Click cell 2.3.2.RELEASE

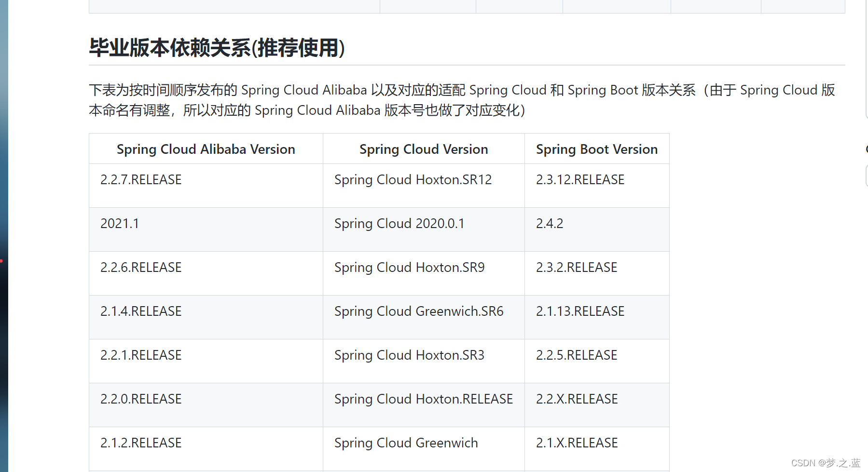pos(597,273)
